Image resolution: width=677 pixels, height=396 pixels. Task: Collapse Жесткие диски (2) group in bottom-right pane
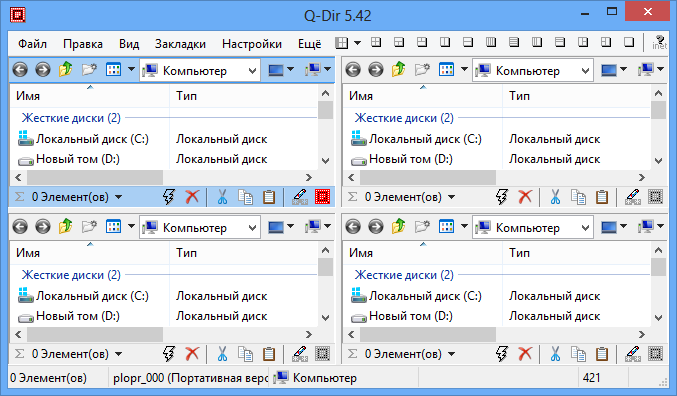[404, 275]
